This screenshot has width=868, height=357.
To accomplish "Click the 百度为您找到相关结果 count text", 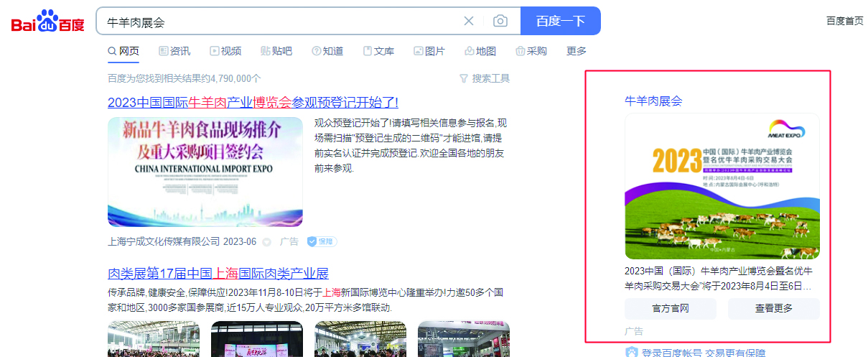I will pyautogui.click(x=185, y=78).
